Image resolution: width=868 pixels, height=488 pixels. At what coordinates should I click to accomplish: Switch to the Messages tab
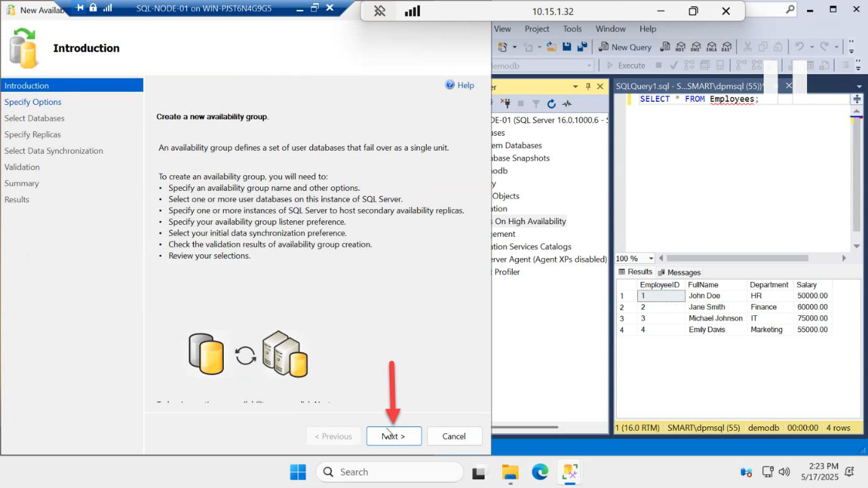[x=679, y=273]
